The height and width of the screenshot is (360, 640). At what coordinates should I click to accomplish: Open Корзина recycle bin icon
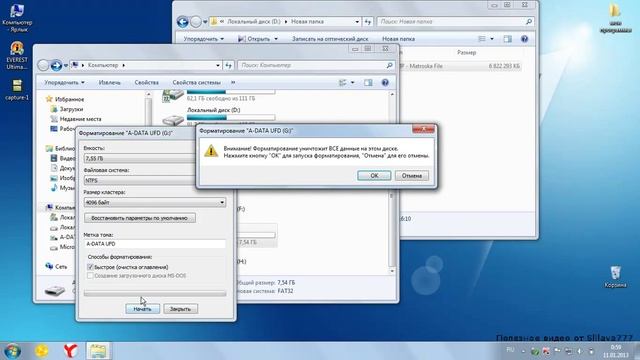616,277
